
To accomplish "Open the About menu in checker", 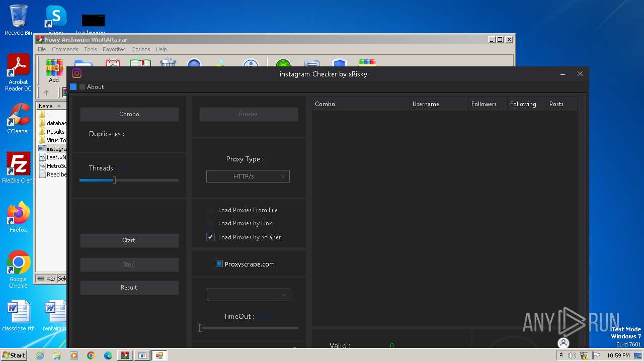I will click(95, 87).
